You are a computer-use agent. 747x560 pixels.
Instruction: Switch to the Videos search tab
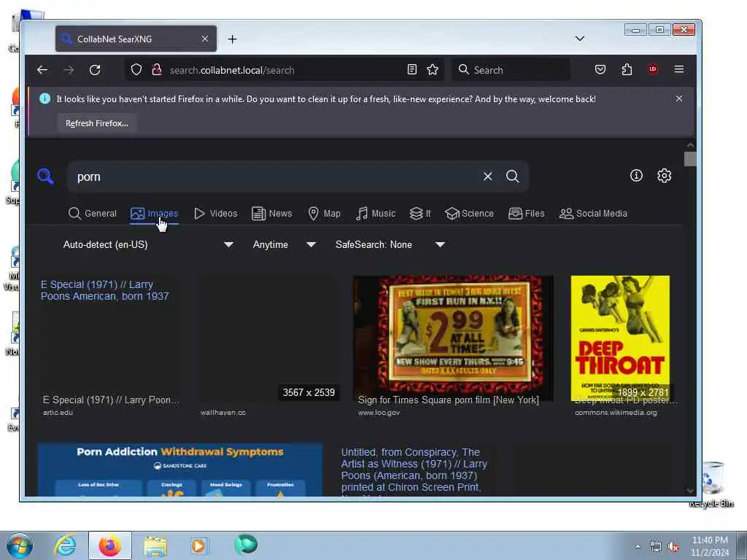pos(215,214)
